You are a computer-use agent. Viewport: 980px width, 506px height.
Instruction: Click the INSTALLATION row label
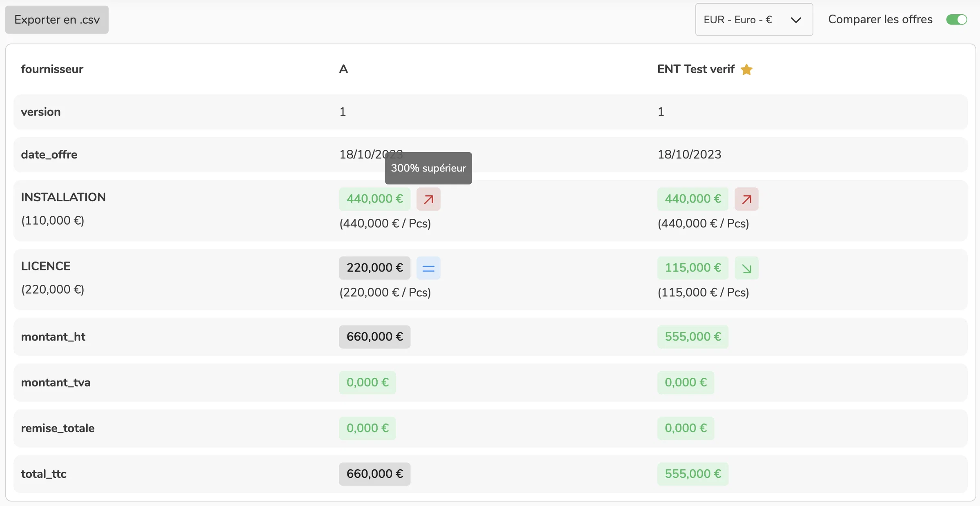(x=63, y=197)
